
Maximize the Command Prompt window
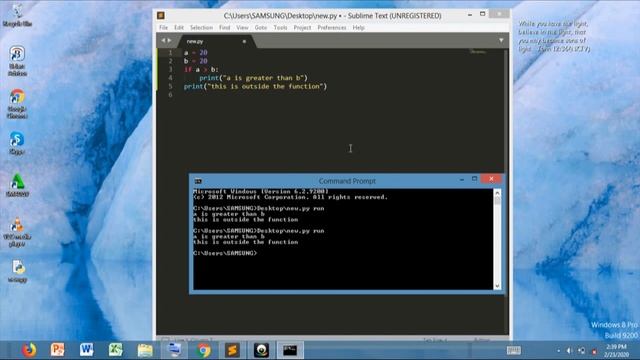(474, 179)
